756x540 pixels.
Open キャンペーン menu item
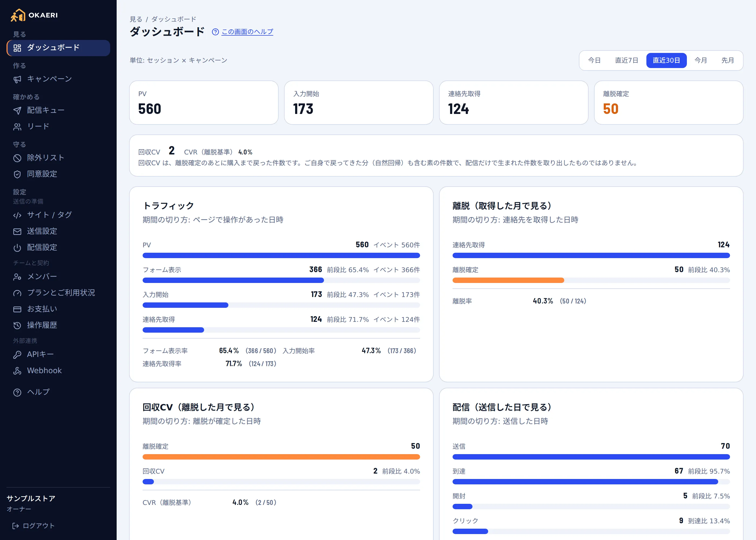pyautogui.click(x=58, y=79)
